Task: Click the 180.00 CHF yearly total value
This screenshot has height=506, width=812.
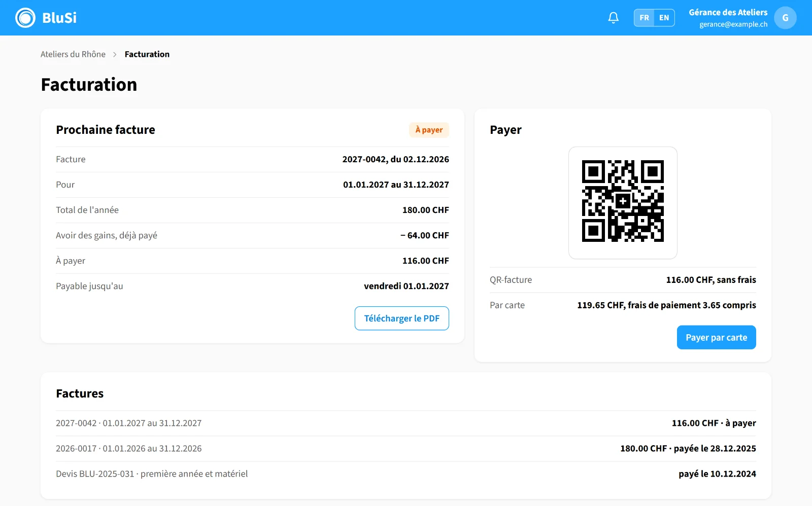Action: [426, 210]
